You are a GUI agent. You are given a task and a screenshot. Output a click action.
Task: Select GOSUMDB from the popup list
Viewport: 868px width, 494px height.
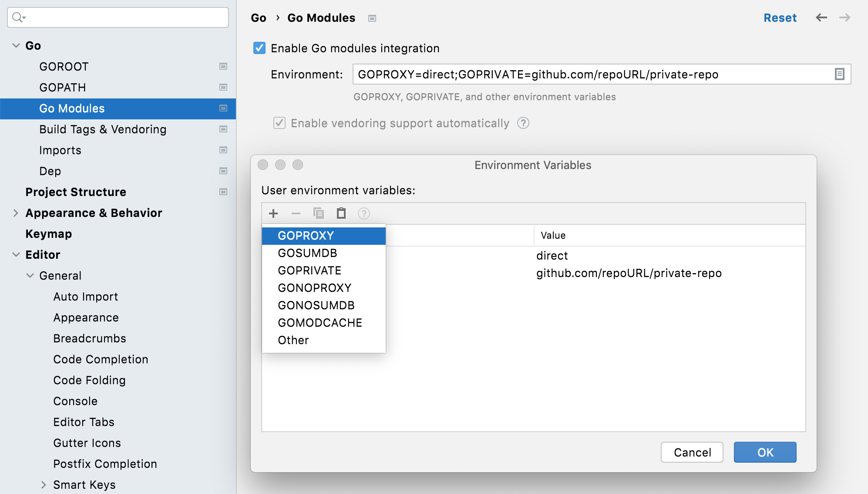324,253
